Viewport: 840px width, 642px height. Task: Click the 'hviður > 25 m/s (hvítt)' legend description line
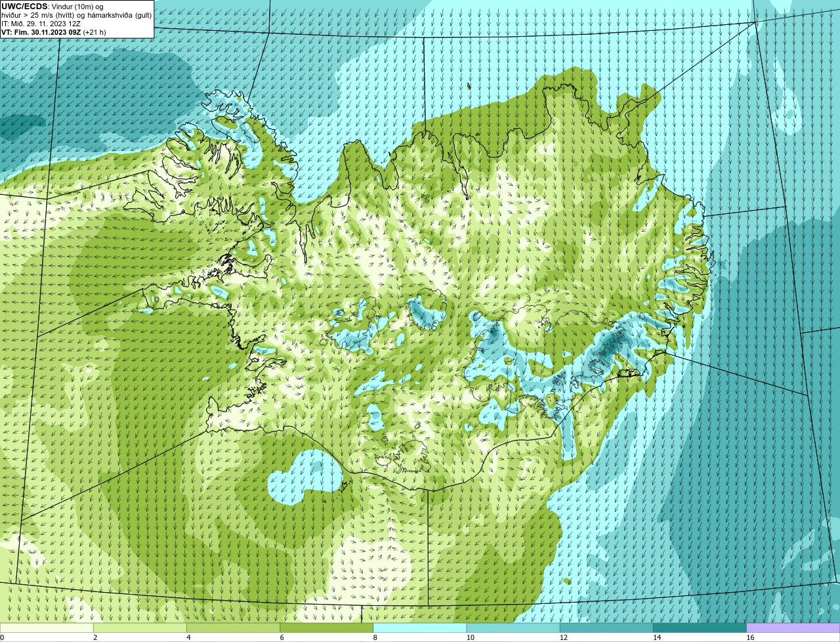click(76, 15)
